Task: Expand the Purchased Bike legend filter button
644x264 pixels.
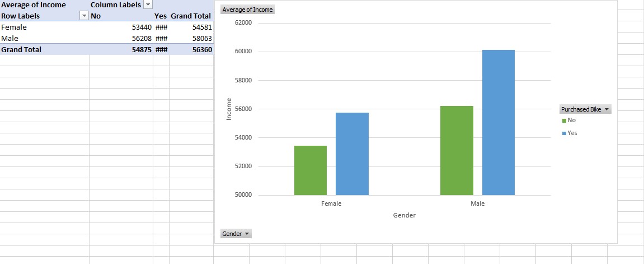Action: point(585,109)
